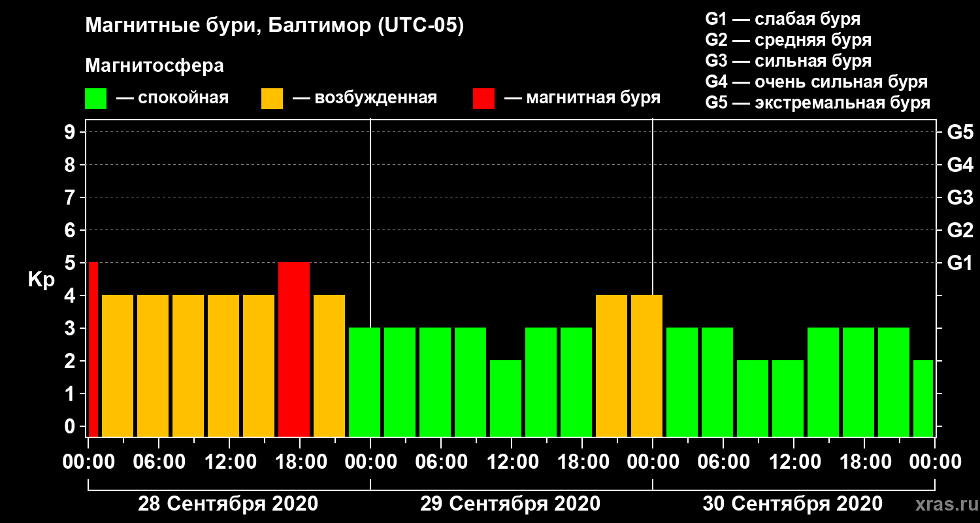Click the 'G5' label on right axis

(960, 133)
